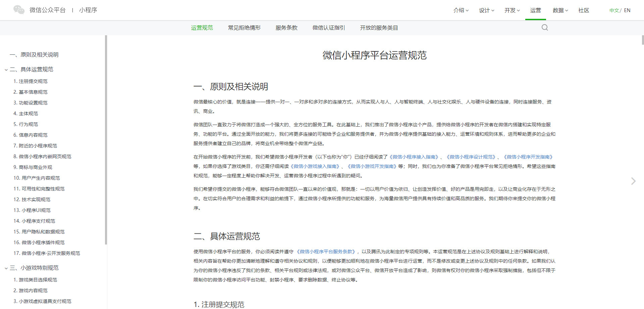This screenshot has width=644, height=309.
Task: Open 《微信小游戏接入指南》 link
Action: coord(315,166)
